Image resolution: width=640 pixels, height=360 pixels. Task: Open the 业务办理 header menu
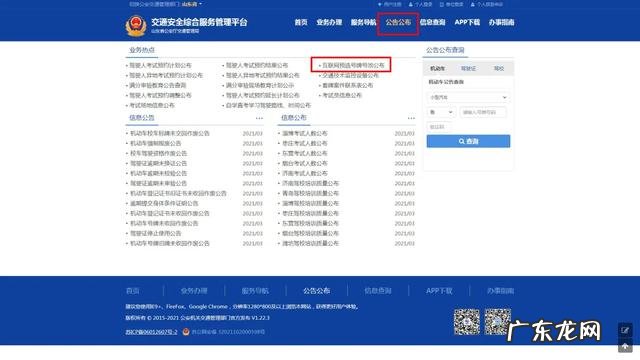tap(329, 22)
